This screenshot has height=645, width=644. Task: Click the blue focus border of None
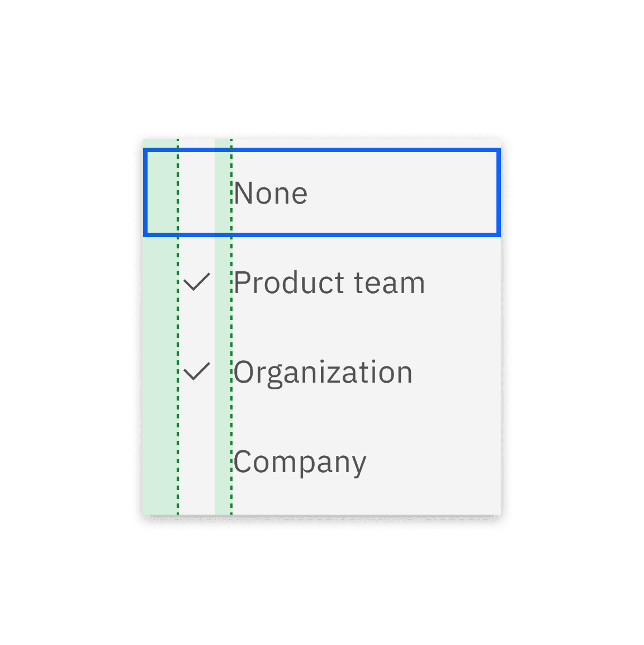(322, 149)
